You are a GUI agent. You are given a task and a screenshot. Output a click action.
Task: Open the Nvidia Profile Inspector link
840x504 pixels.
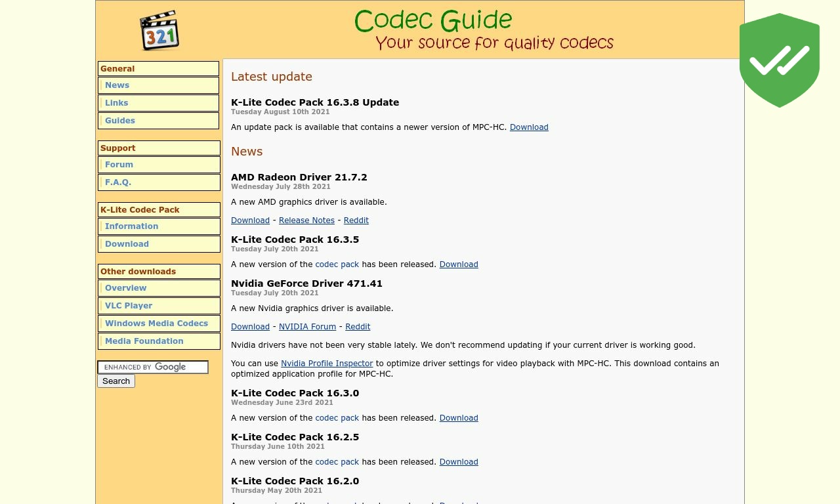tap(327, 364)
